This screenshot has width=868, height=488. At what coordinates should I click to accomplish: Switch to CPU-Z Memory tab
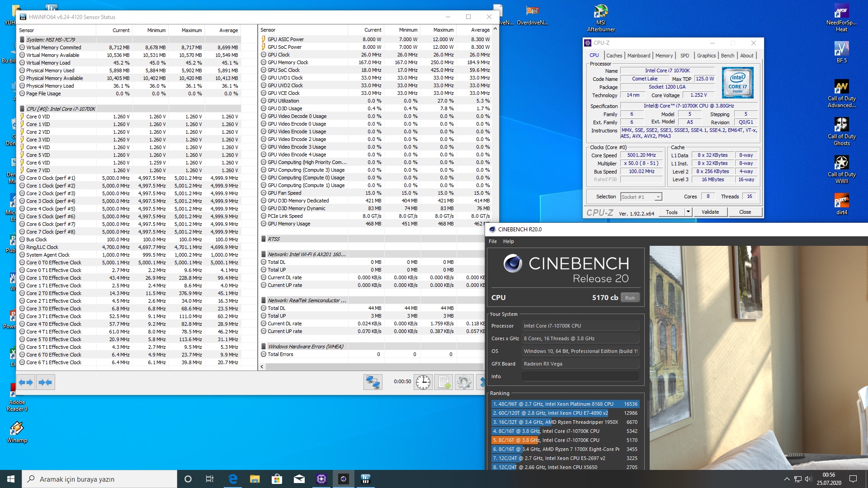[x=664, y=56]
